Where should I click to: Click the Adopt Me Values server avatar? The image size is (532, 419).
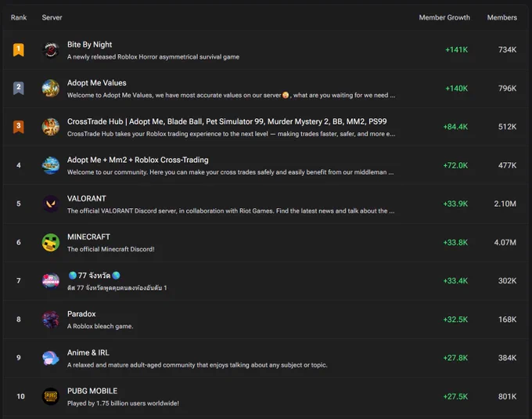pos(51,88)
